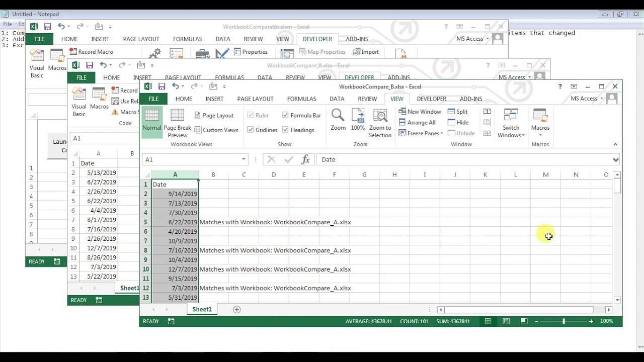Select Sheet1 tab in WorkbookCompare_B
This screenshot has height=362, width=644.
coord(202,309)
